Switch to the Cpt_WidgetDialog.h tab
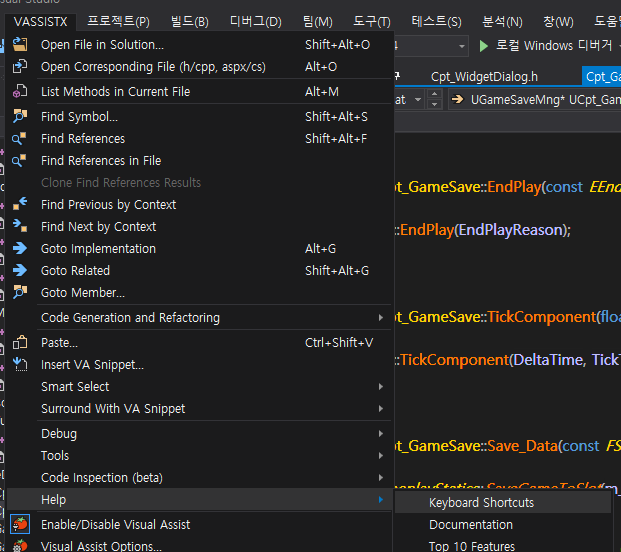The image size is (621, 552). 484,76
